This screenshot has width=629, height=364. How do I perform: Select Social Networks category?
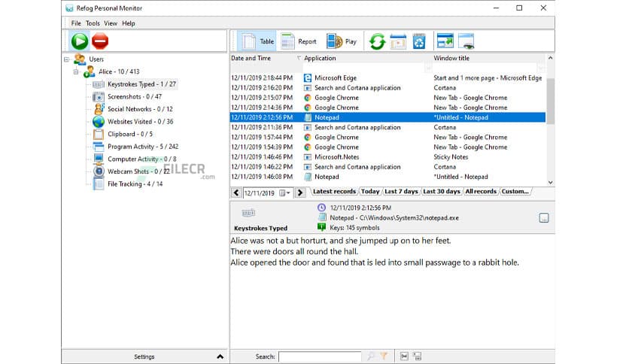[140, 109]
